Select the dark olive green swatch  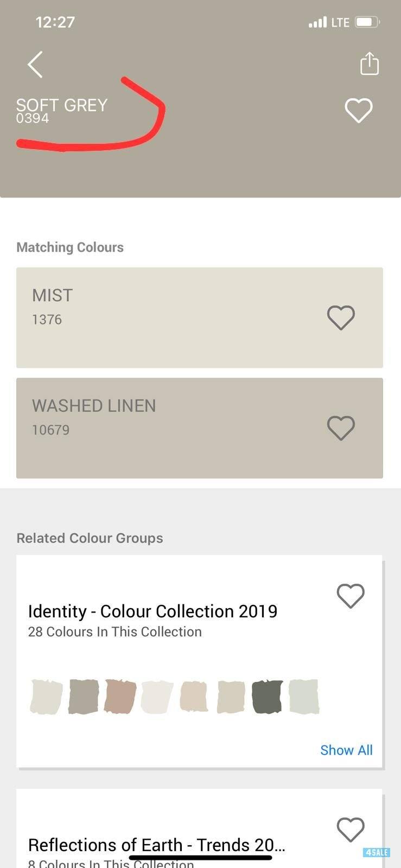(267, 696)
